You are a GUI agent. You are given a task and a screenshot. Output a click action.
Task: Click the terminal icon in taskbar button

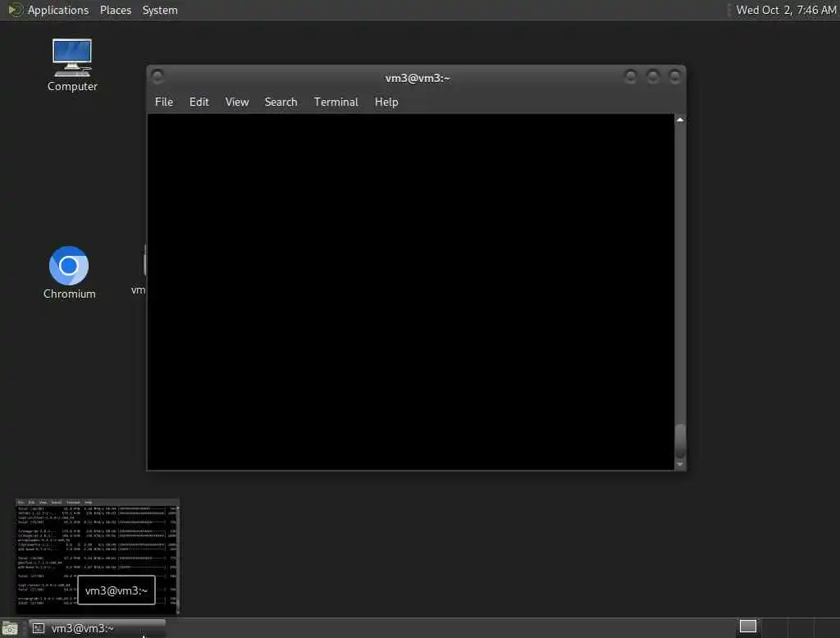click(x=38, y=628)
